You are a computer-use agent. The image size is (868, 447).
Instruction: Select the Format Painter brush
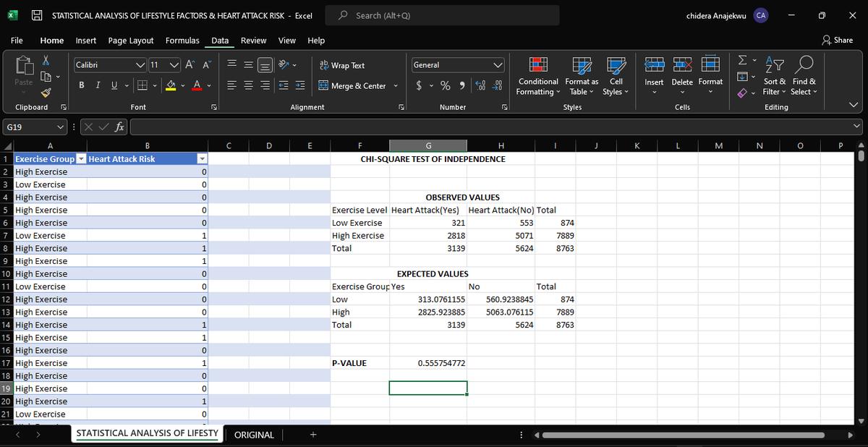[46, 91]
